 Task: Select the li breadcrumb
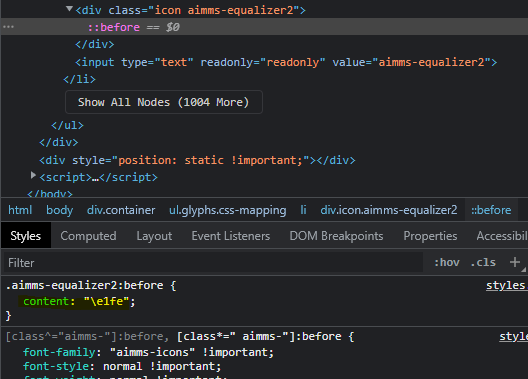tap(303, 210)
